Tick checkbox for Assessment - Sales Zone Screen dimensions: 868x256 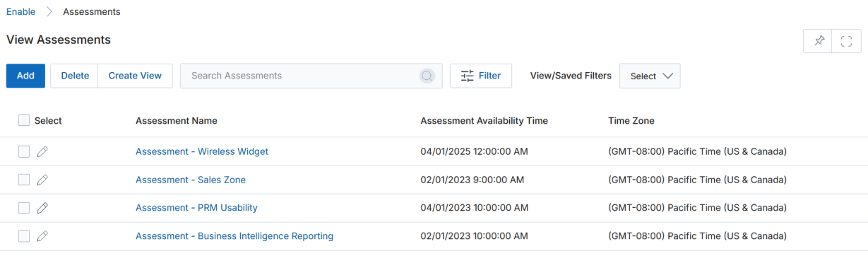coord(24,180)
